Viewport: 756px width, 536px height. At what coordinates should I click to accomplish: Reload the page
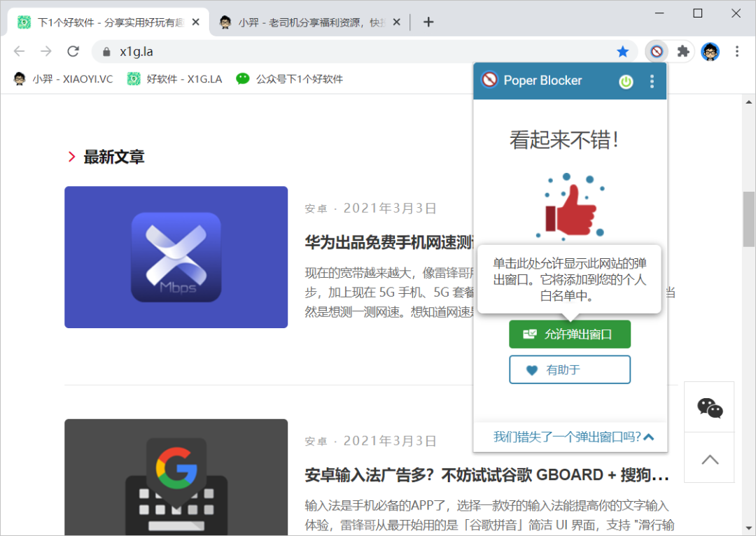click(73, 51)
